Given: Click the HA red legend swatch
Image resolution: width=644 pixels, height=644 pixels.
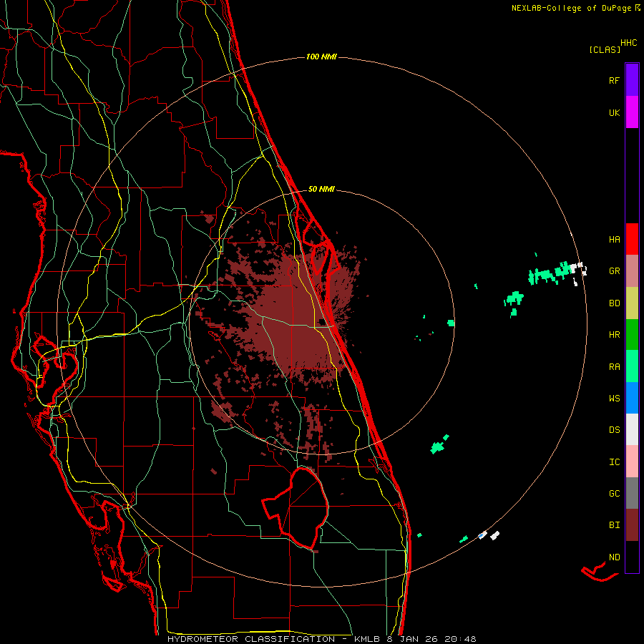Looking at the screenshot, I should click(632, 239).
